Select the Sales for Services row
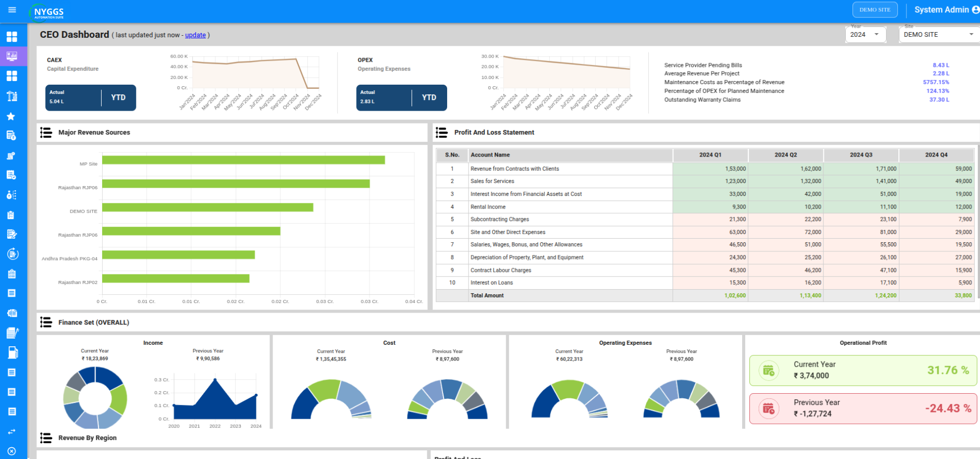The height and width of the screenshot is (459, 980). click(705, 182)
